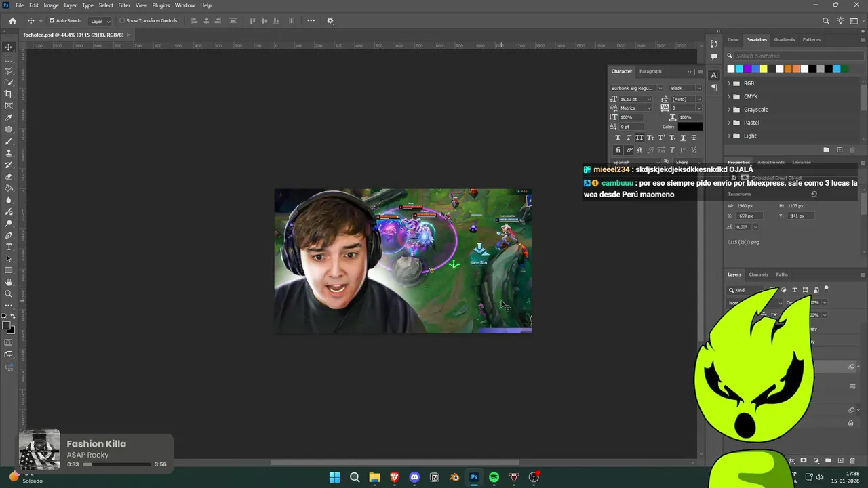Toggle Faux Italic text style
868x488 pixels.
click(x=629, y=138)
